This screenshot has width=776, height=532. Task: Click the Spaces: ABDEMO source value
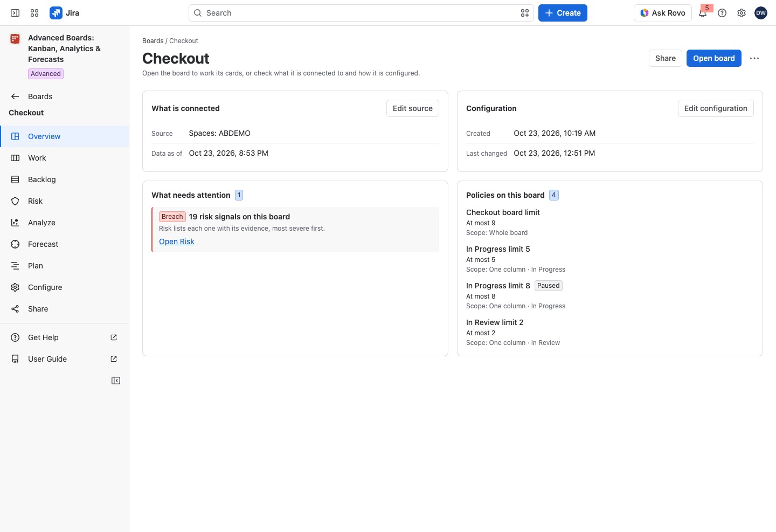point(220,133)
